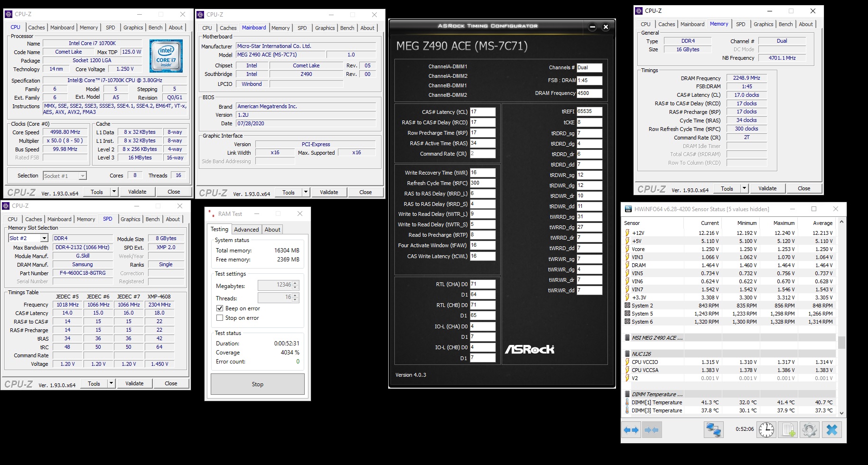Viewport: 868px width, 465px height.
Task: Click lightning icon beside CPU VCCIO
Action: [627, 362]
